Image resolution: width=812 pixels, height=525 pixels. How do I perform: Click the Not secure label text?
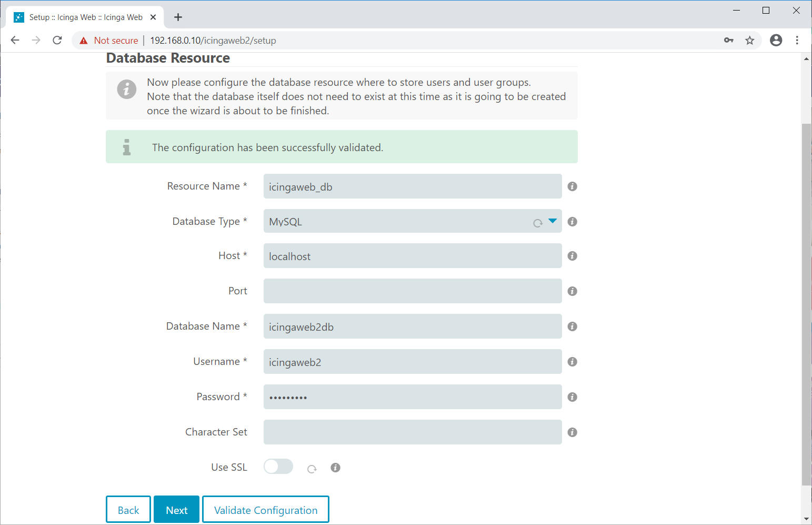pyautogui.click(x=116, y=41)
